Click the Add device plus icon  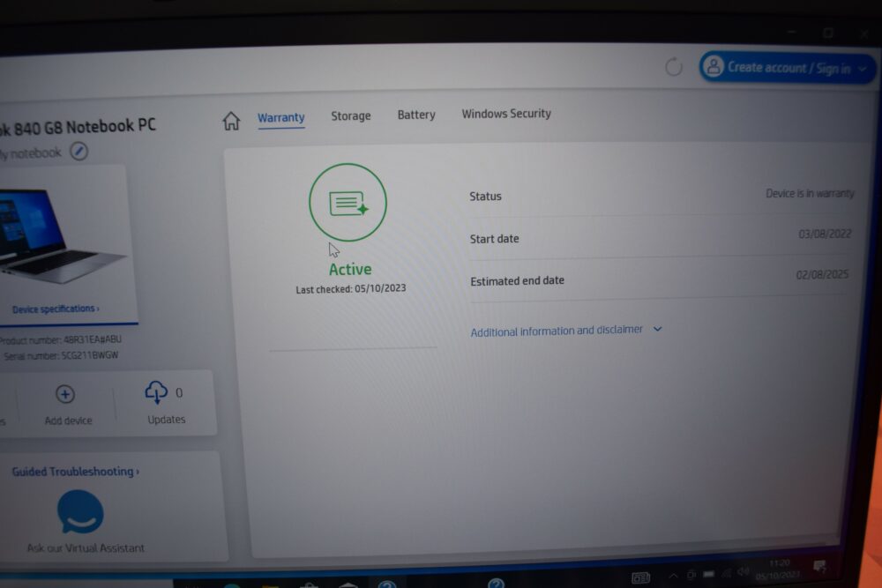pos(64,394)
